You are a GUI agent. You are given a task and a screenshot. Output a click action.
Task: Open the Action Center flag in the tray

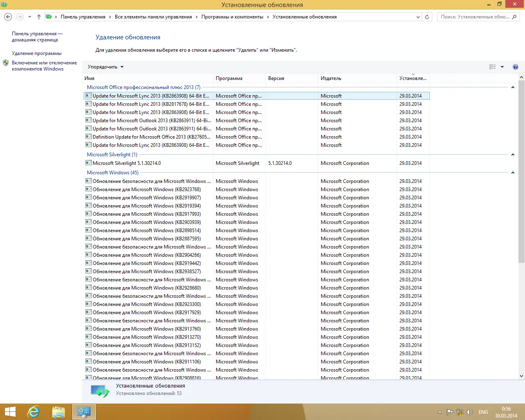coord(450,412)
